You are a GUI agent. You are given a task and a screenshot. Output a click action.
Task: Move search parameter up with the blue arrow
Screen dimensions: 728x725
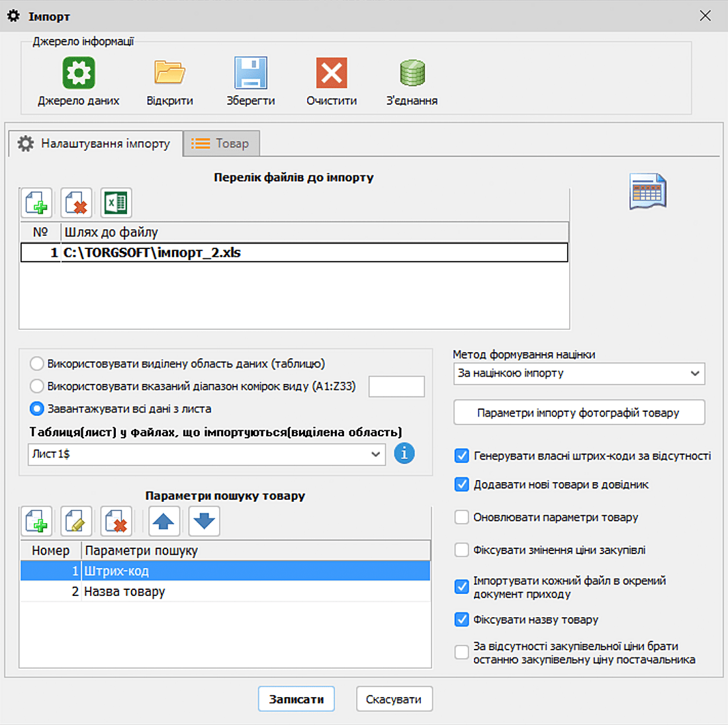coord(163,521)
